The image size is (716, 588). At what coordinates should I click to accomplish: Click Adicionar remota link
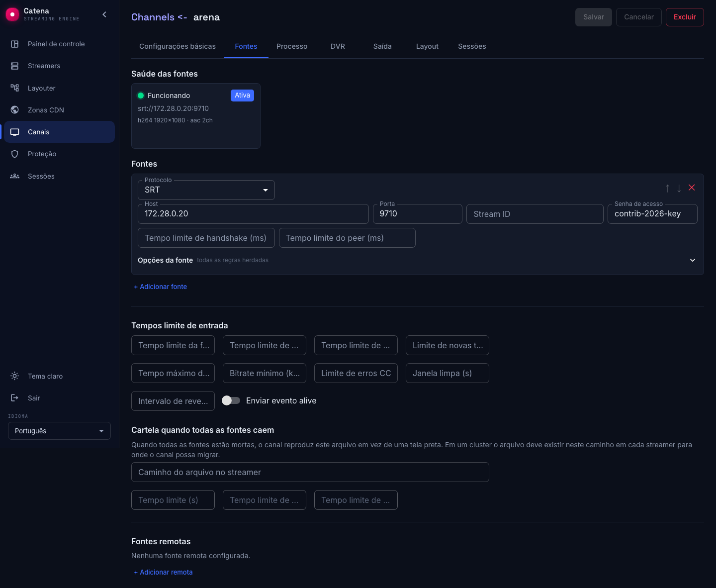pyautogui.click(x=163, y=572)
